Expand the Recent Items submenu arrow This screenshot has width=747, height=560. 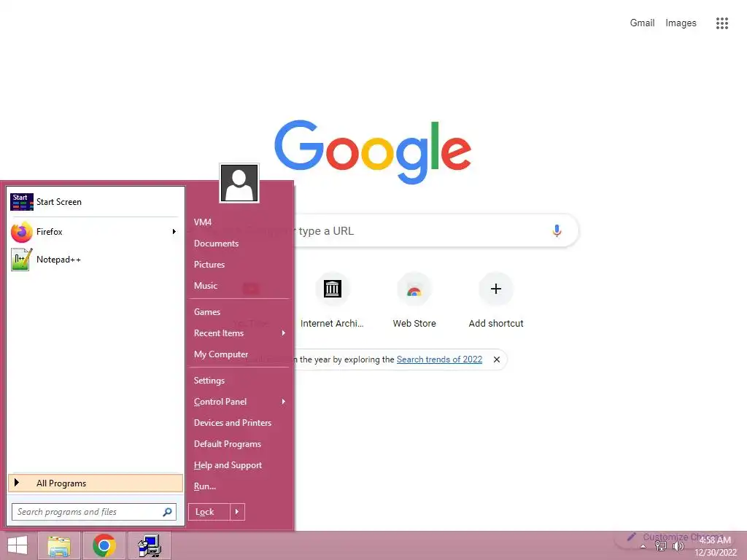[x=284, y=333]
